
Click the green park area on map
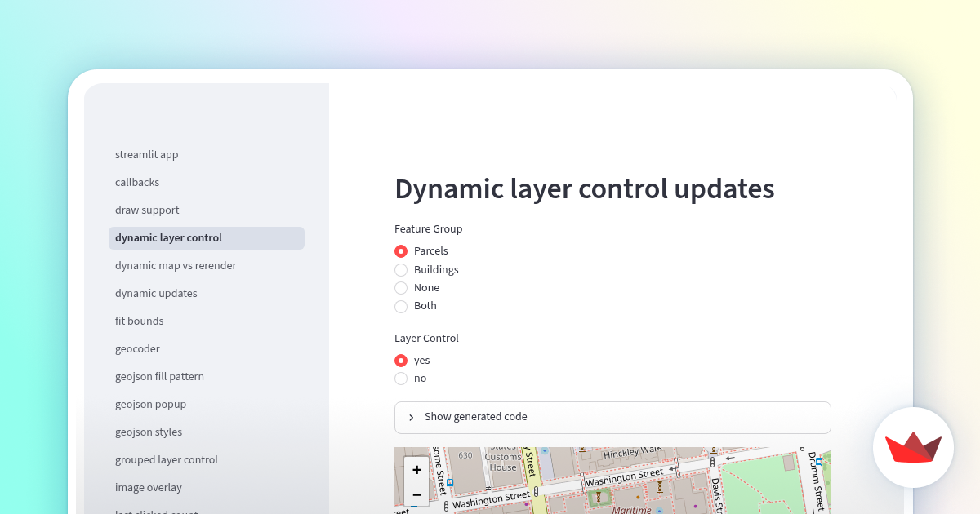point(768,485)
